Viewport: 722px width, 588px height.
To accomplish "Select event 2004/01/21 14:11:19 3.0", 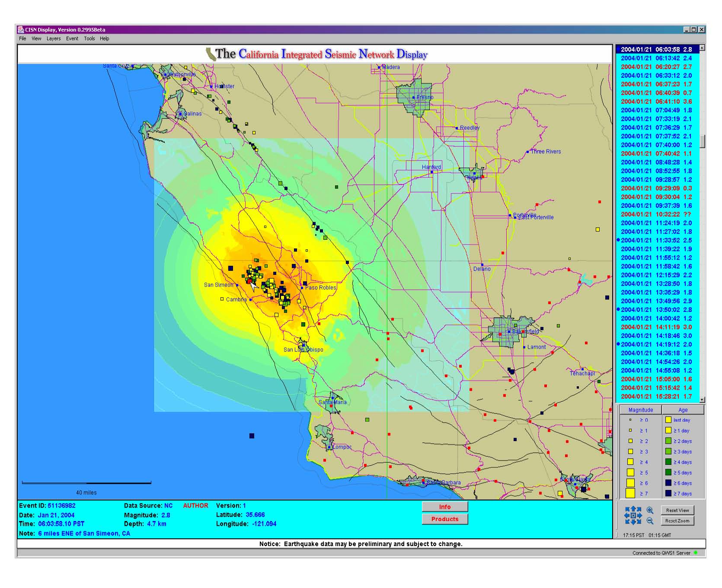I will [x=657, y=327].
